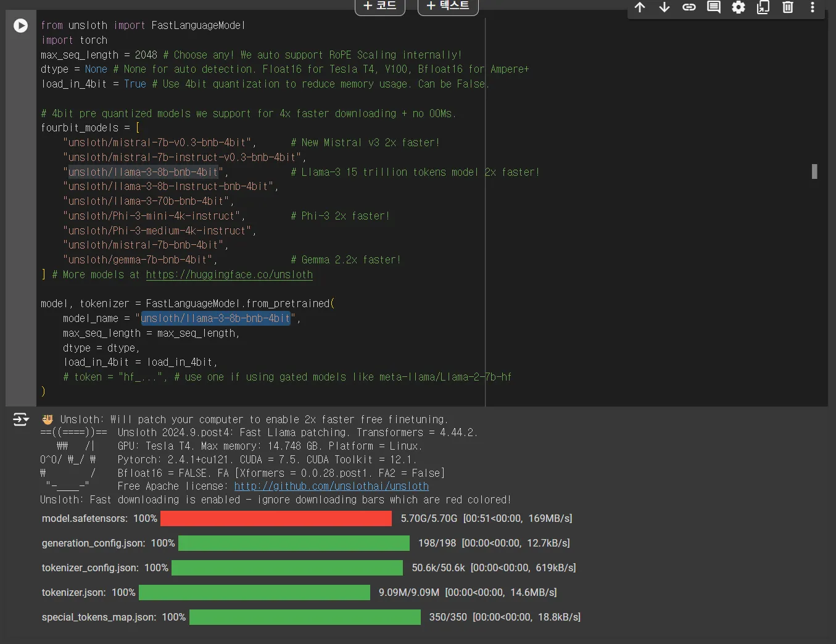This screenshot has height=644, width=836.
Task: Move the cell down
Action: pyautogui.click(x=664, y=7)
